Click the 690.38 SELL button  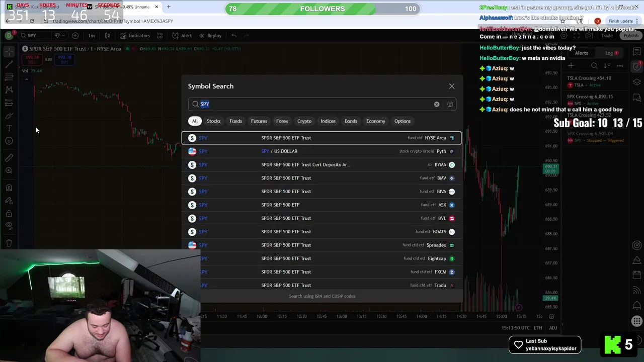[x=32, y=59]
